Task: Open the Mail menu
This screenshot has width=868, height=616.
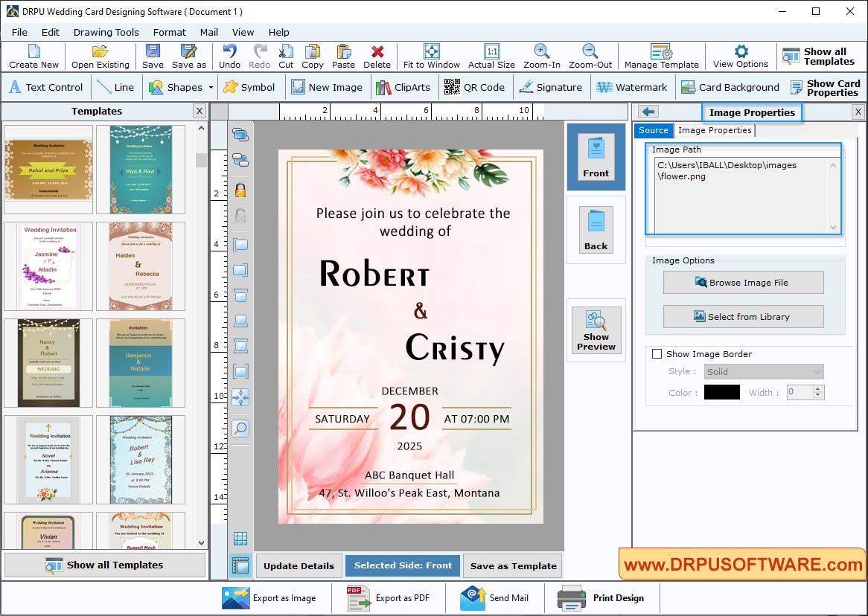Action: click(x=208, y=32)
